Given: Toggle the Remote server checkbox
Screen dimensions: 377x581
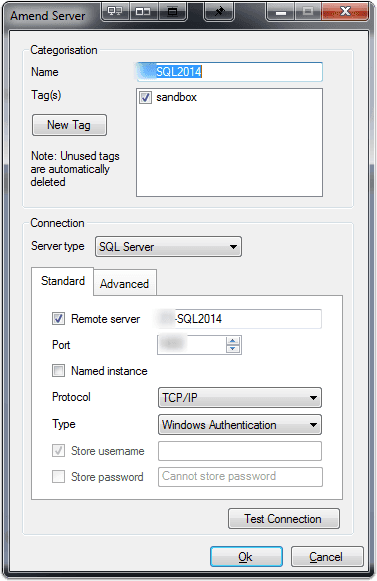Looking at the screenshot, I should (x=58, y=319).
